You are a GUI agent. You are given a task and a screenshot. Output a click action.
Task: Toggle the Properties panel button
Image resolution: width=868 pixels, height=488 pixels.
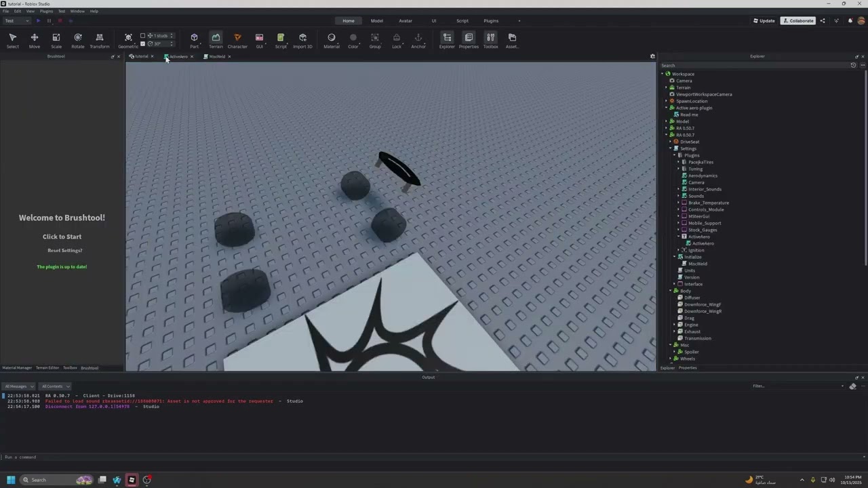[469, 41]
